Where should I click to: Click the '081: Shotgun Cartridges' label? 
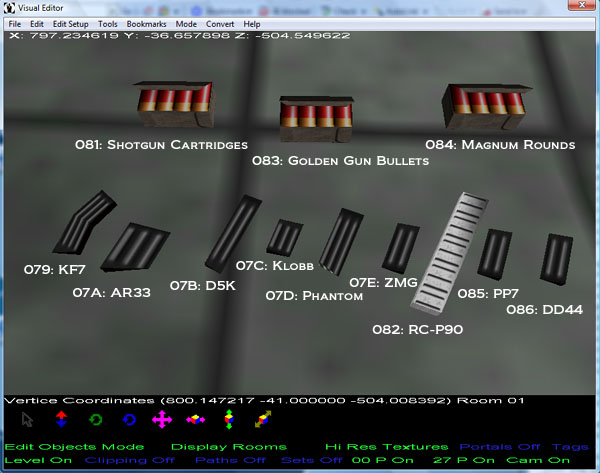(161, 145)
